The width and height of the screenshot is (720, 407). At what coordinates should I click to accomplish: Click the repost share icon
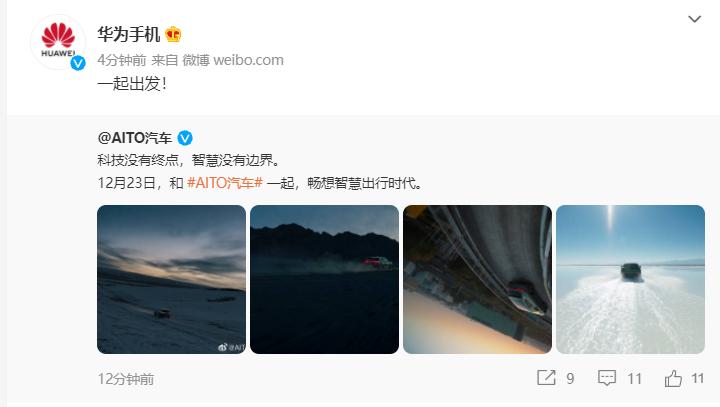(x=546, y=378)
